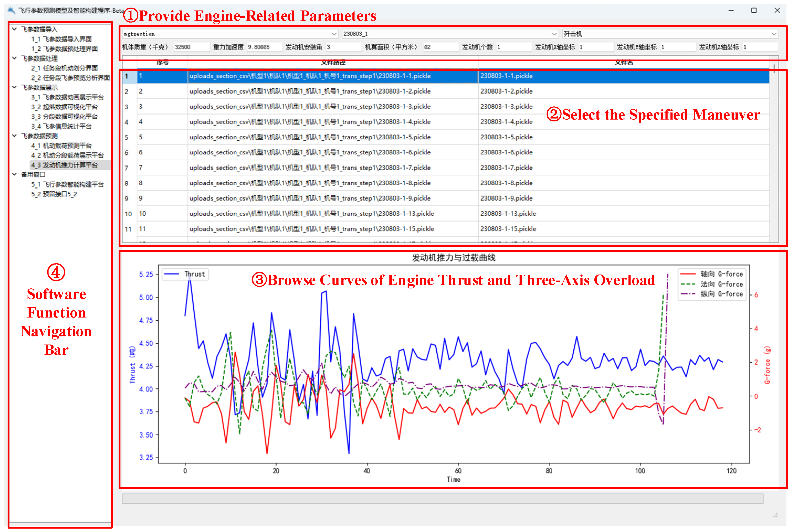793x532 pixels.
Task: Click the application icon in title bar
Action: coord(12,10)
